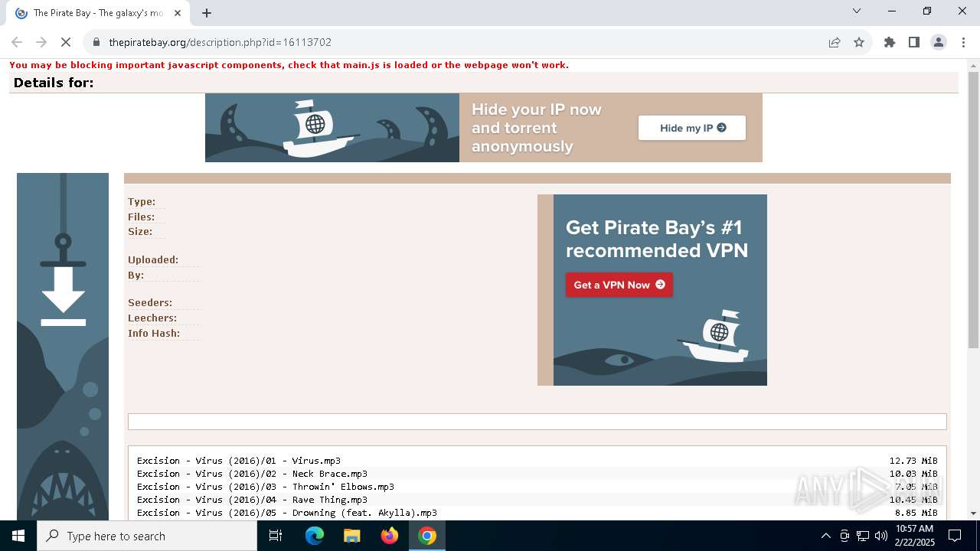The height and width of the screenshot is (551, 980).
Task: Open Task View on the taskbar
Action: pyautogui.click(x=276, y=536)
